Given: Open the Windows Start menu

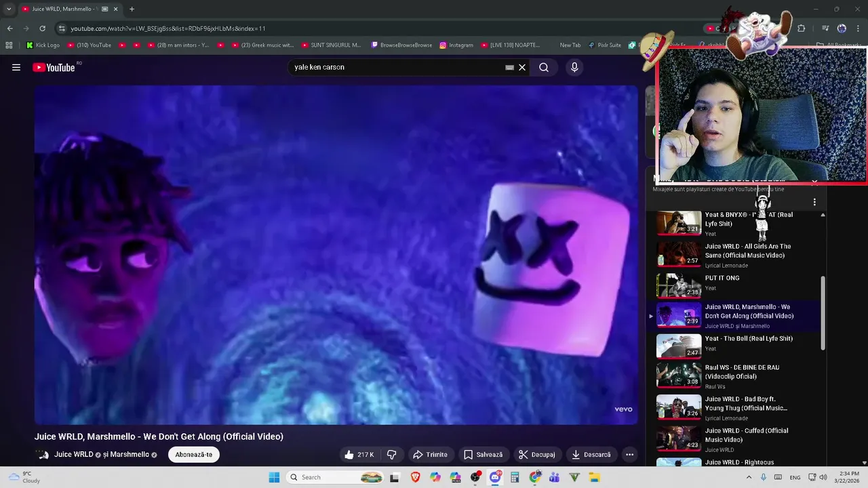Looking at the screenshot, I should (x=274, y=477).
